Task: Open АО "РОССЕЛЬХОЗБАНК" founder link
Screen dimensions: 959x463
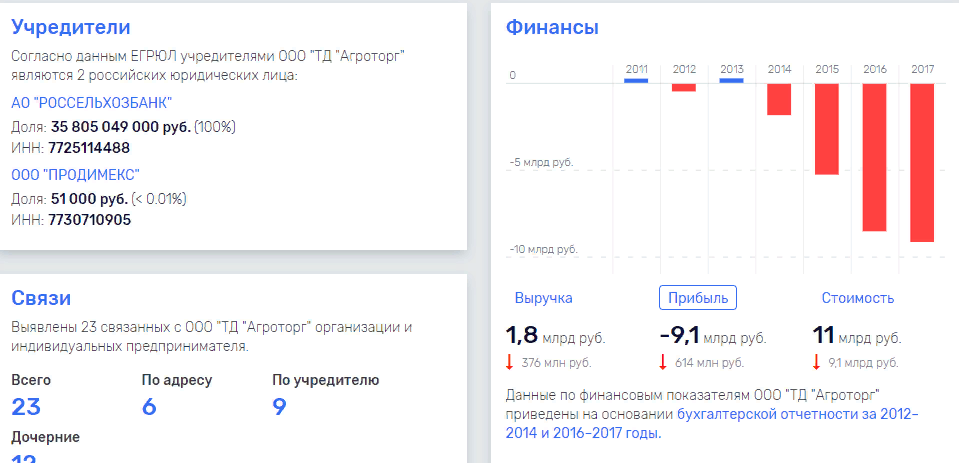Action: [x=92, y=103]
